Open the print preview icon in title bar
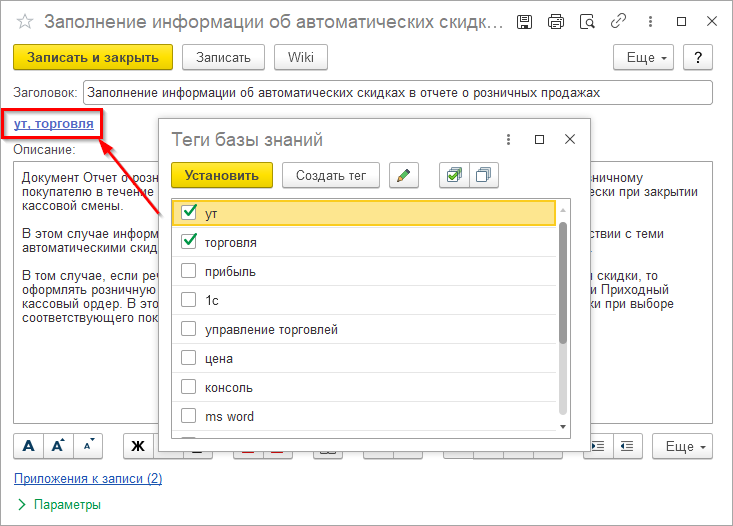 point(587,21)
